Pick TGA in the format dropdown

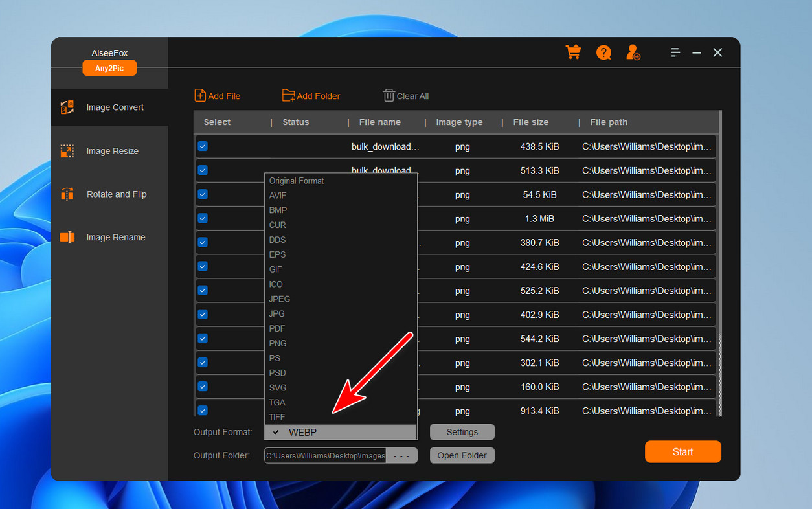pyautogui.click(x=341, y=403)
